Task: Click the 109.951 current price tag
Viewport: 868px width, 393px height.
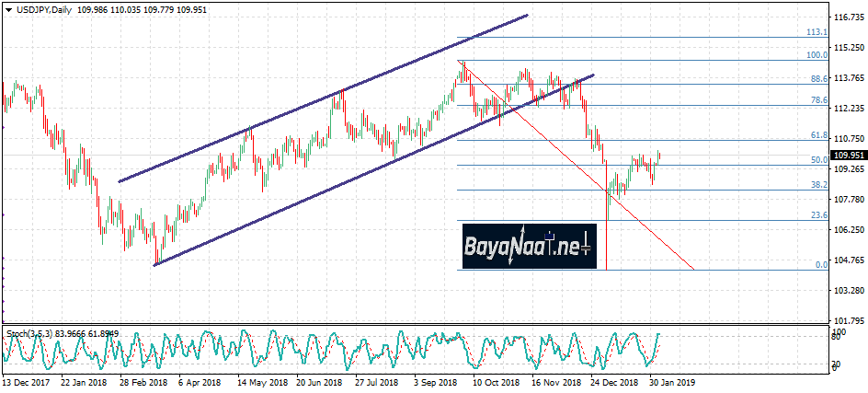Action: [848, 156]
